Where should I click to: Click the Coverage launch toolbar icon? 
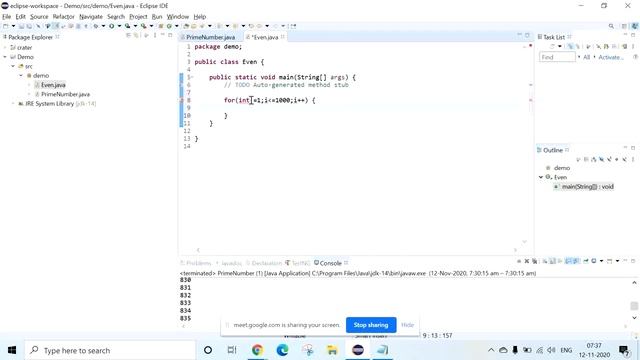127,26
